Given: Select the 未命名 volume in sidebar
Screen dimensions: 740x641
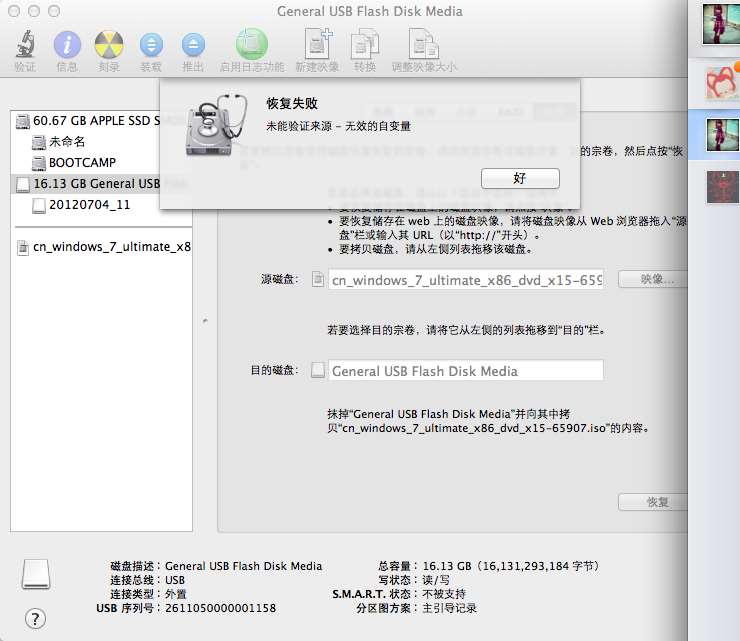Looking at the screenshot, I should click(59, 142).
